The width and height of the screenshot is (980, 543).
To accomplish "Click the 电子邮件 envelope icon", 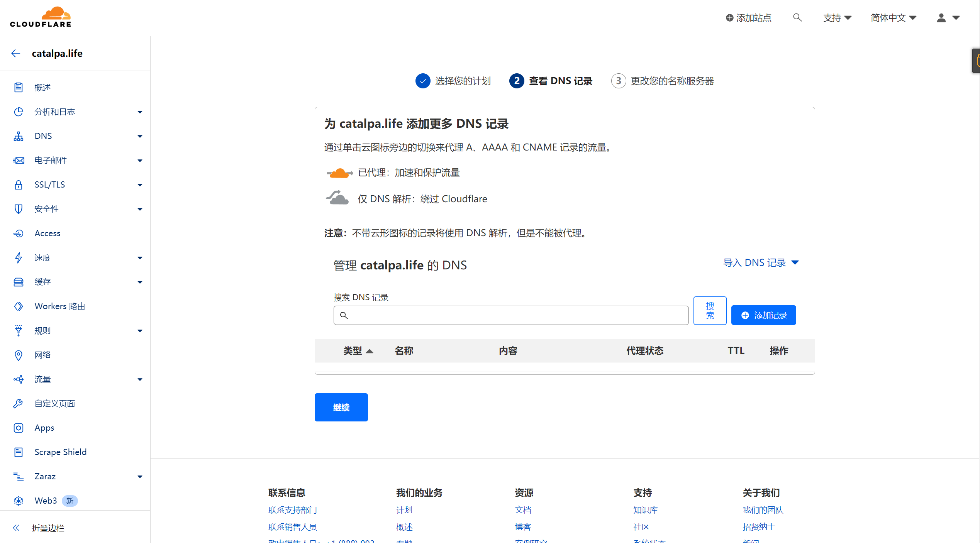I will pos(18,161).
